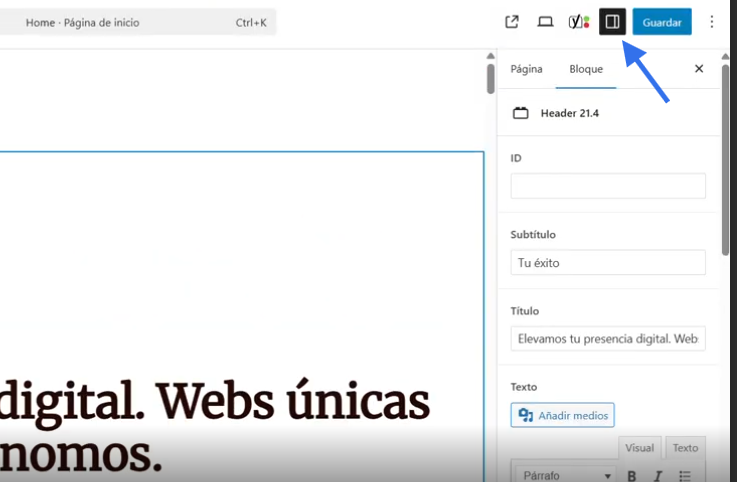The image size is (737, 482).
Task: Switch to the Página tab
Action: point(526,69)
